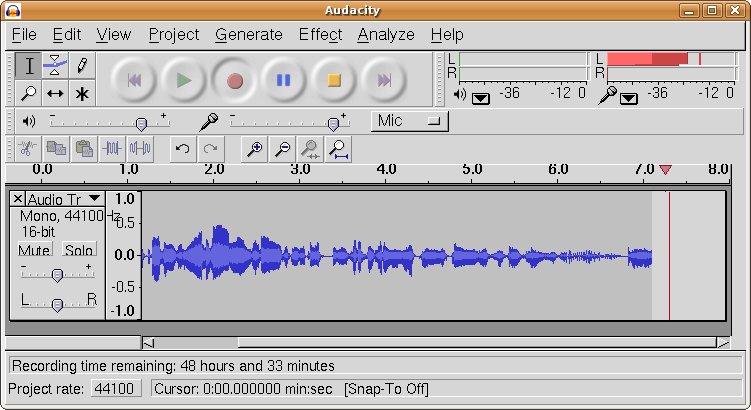Image resolution: width=751 pixels, height=410 pixels.
Task: Click the vertical scale value 0.0
Action: click(124, 255)
